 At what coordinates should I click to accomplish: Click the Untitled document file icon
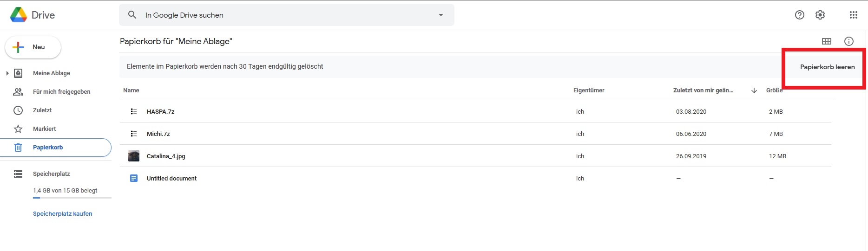(134, 178)
